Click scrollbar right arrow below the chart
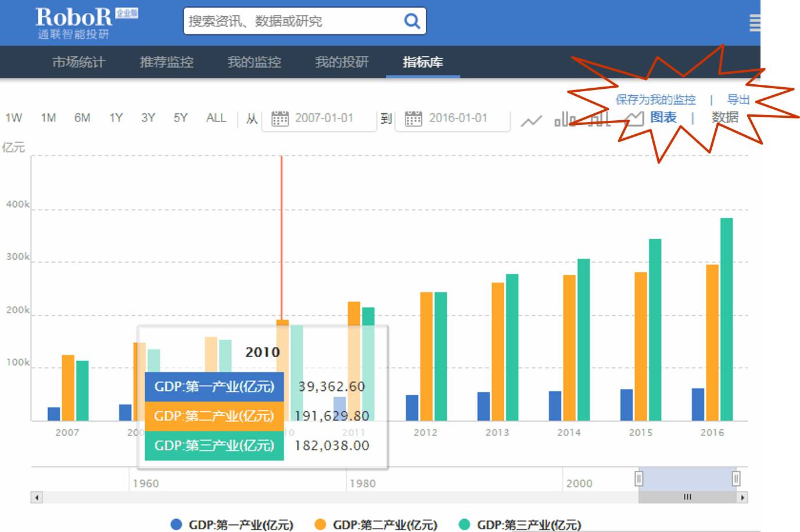Image resolution: width=800 pixels, height=532 pixels. point(742,497)
